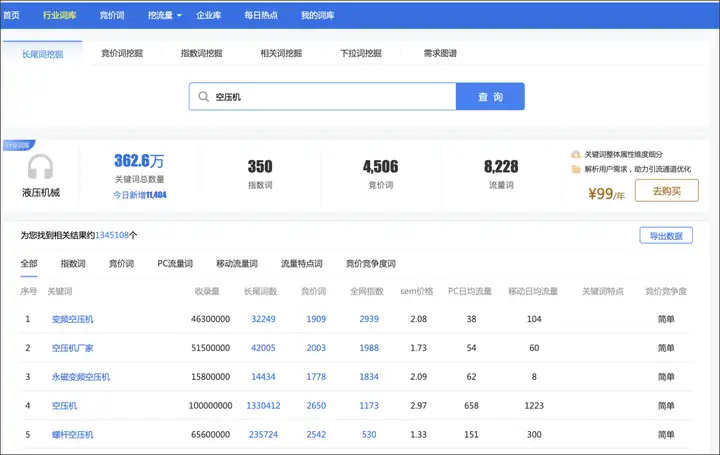The height and width of the screenshot is (455, 720).
Task: Click the headset icon above 液压机械
Action: (x=40, y=166)
